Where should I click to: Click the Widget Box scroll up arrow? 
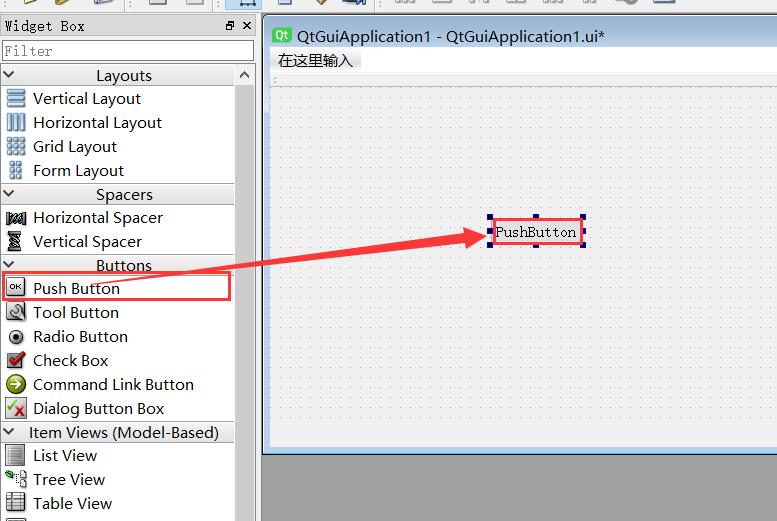pyautogui.click(x=246, y=75)
